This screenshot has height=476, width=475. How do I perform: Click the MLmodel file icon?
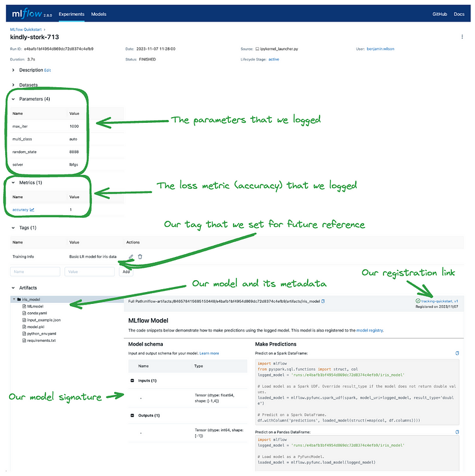click(24, 306)
